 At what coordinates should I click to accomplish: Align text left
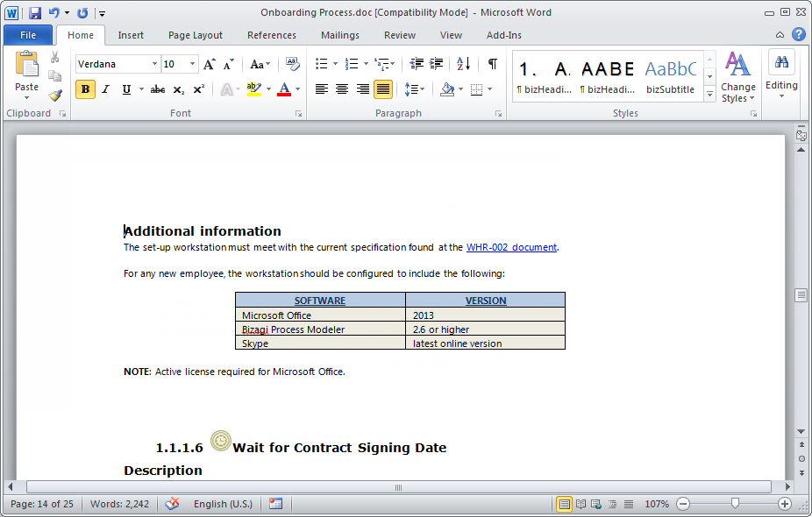tap(322, 89)
